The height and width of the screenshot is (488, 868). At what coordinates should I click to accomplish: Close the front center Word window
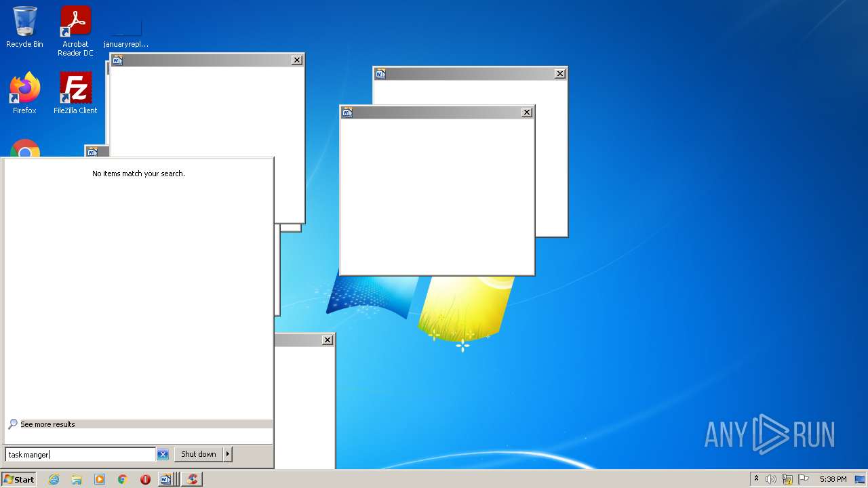(527, 113)
